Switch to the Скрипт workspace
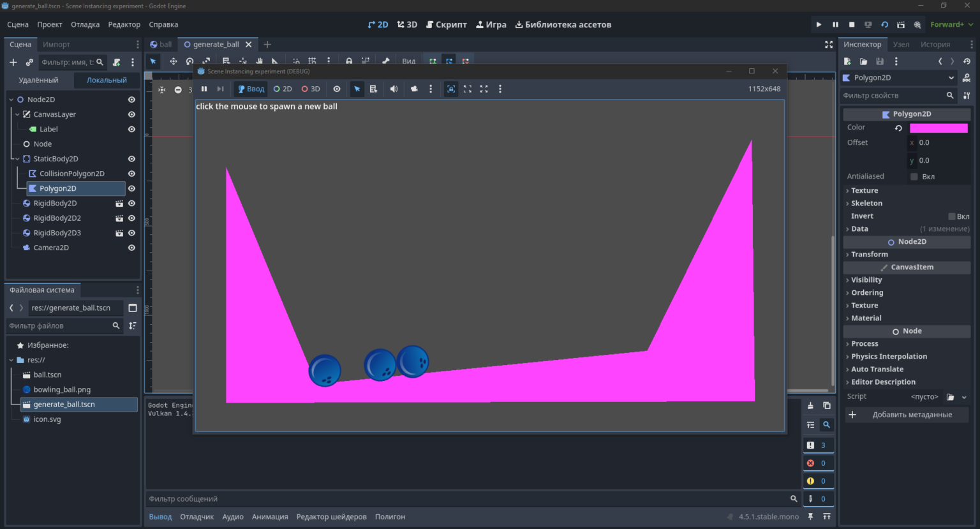980x529 pixels. (x=447, y=24)
